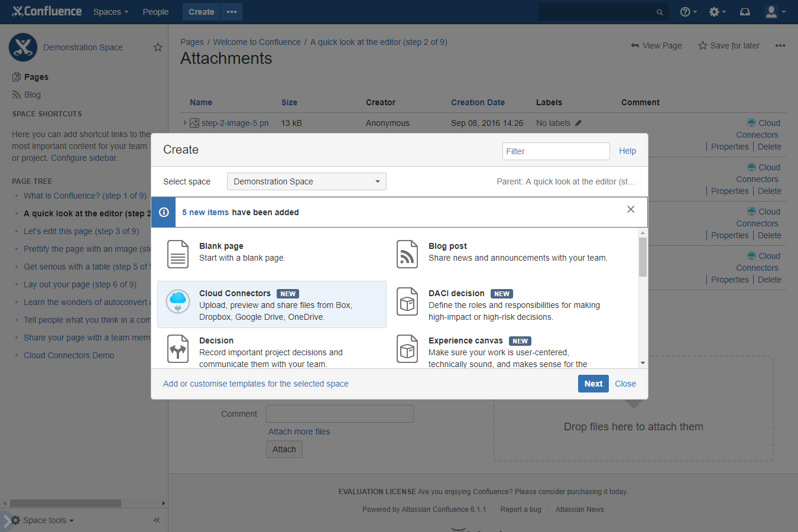Open the page actions ellipsis menu

(780, 46)
